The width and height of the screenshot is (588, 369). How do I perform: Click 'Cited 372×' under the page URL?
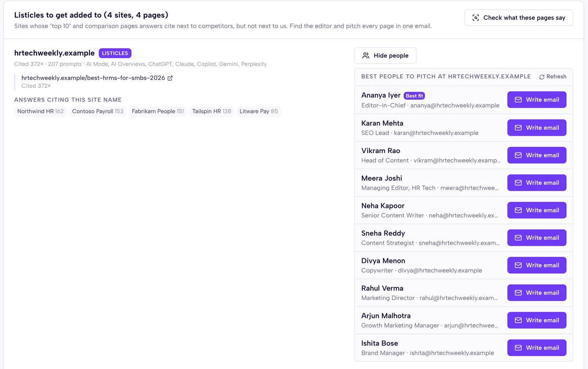pos(36,86)
